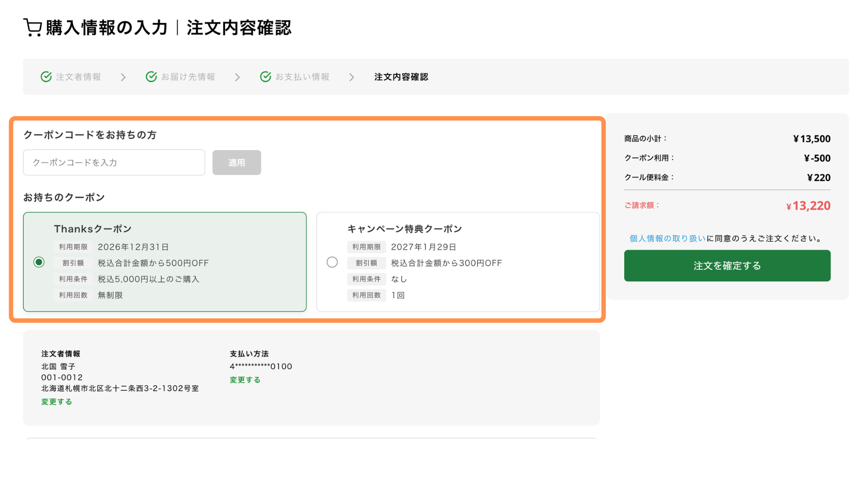Image resolution: width=868 pixels, height=488 pixels.
Task: Click the name 北国 雪子
Action: tap(58, 366)
